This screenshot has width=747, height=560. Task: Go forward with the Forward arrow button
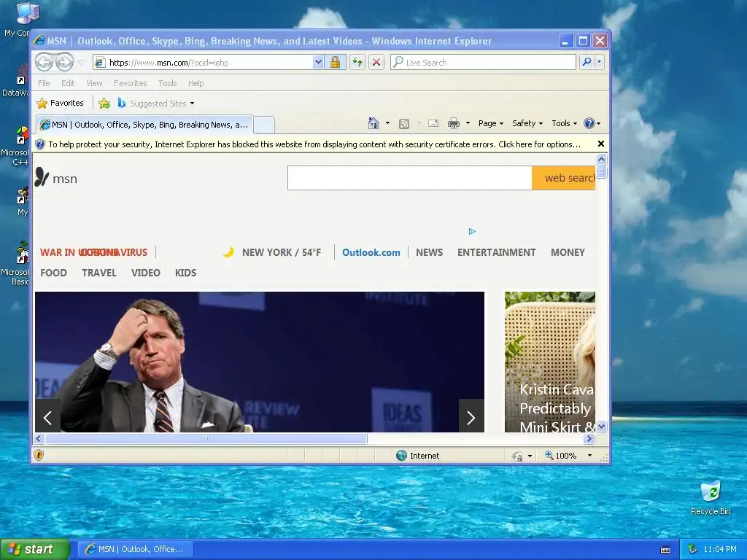64,63
